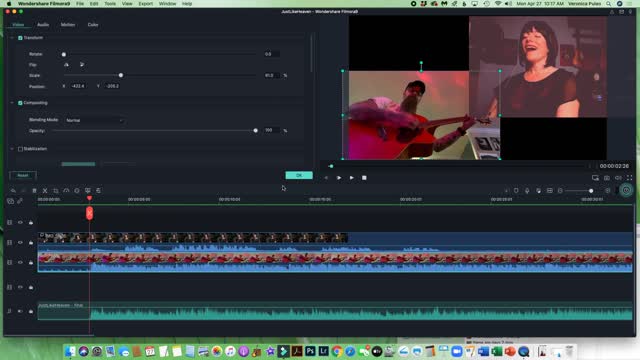The image size is (640, 360).
Task: Click the play-slow button left of Play
Action: tap(339, 178)
